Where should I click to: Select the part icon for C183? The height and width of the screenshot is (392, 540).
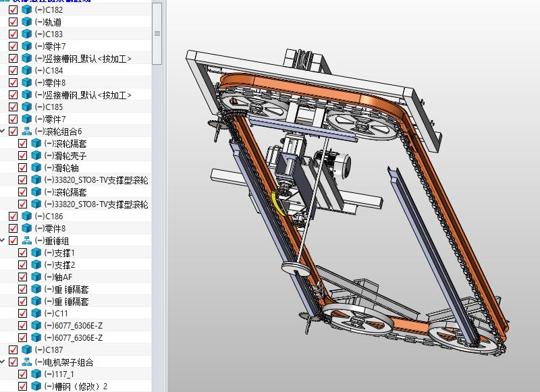coord(26,34)
